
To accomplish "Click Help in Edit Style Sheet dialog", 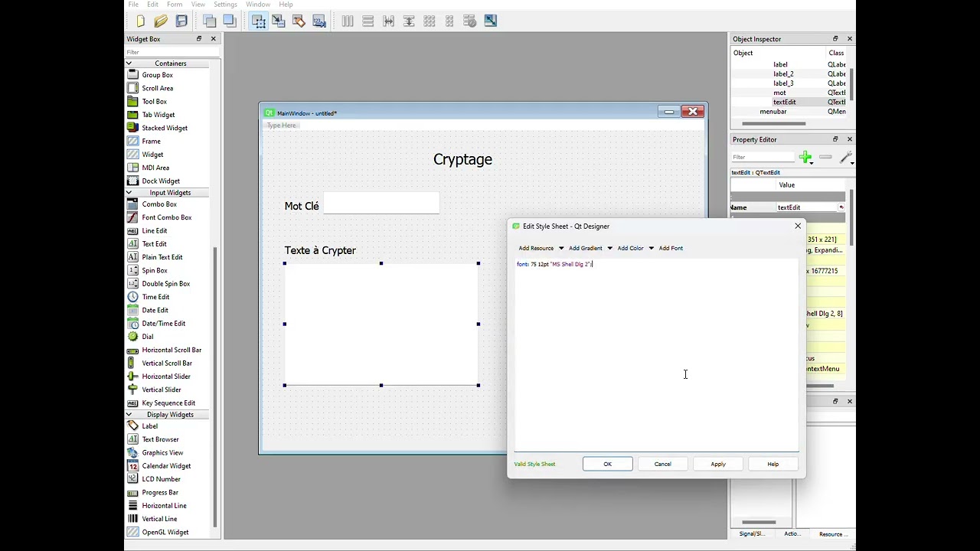I will (x=773, y=465).
